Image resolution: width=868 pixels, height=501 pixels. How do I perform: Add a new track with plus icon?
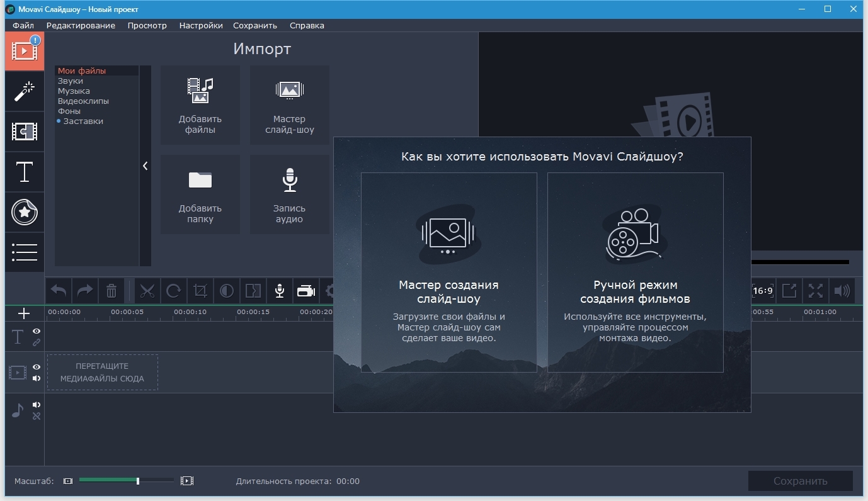pos(24,313)
